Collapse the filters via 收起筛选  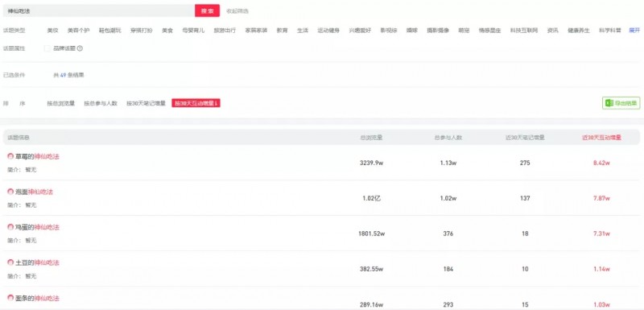click(237, 11)
